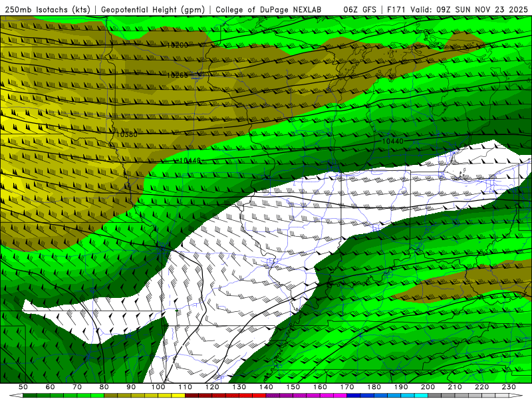Click the 10380 height contour label
Viewport: 532px width, 399px height.
(126, 134)
